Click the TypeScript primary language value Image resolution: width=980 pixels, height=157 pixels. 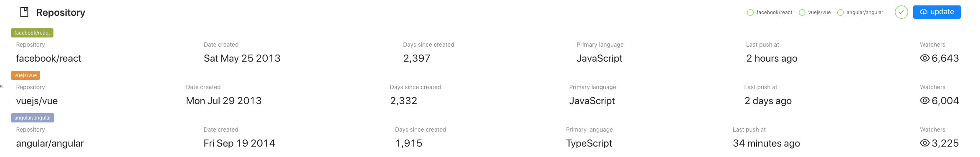589,143
